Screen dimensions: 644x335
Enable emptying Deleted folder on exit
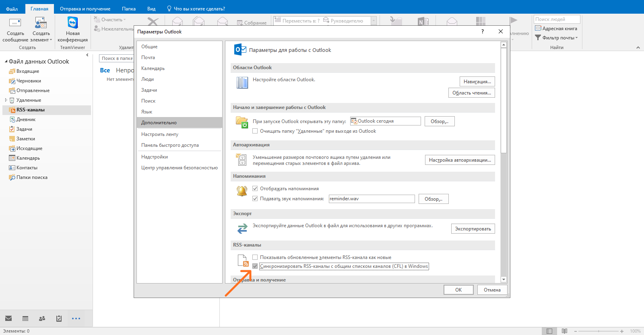coord(255,131)
